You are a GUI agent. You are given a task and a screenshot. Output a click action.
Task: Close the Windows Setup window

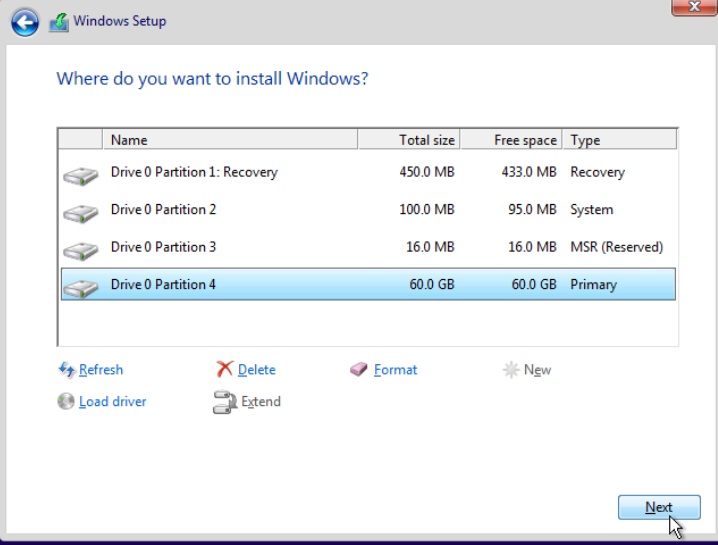click(694, 6)
